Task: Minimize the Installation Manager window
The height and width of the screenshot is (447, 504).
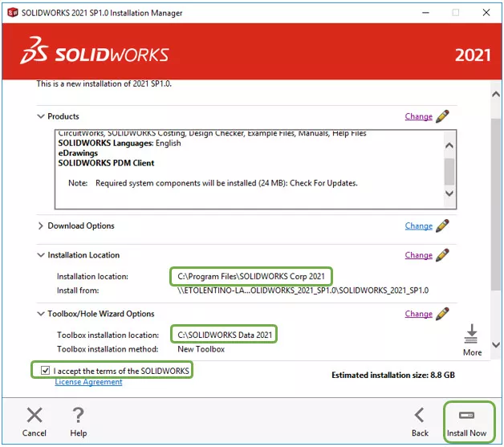Action: point(425,13)
